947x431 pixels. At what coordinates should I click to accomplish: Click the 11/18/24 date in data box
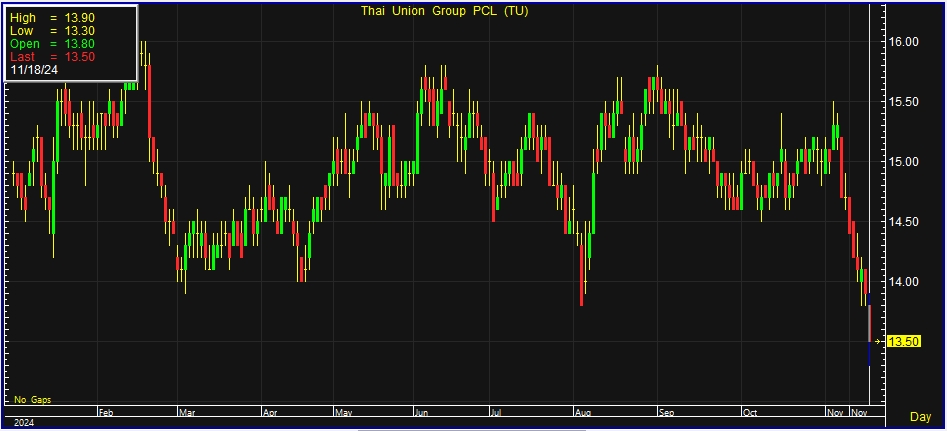coord(34,70)
